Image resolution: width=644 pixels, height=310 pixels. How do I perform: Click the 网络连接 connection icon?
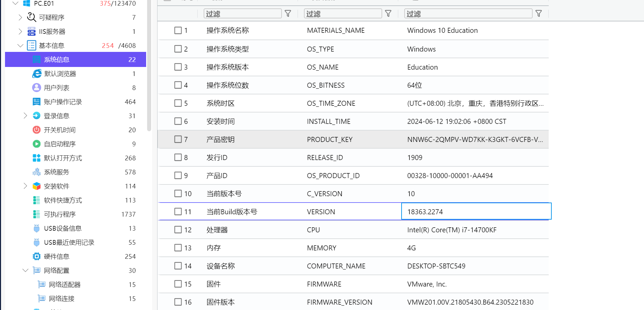[x=41, y=298]
